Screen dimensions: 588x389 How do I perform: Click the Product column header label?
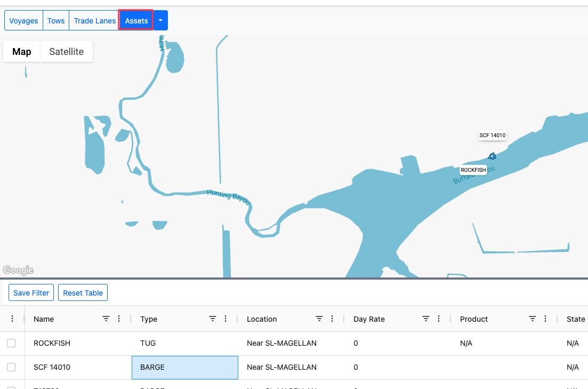click(473, 319)
